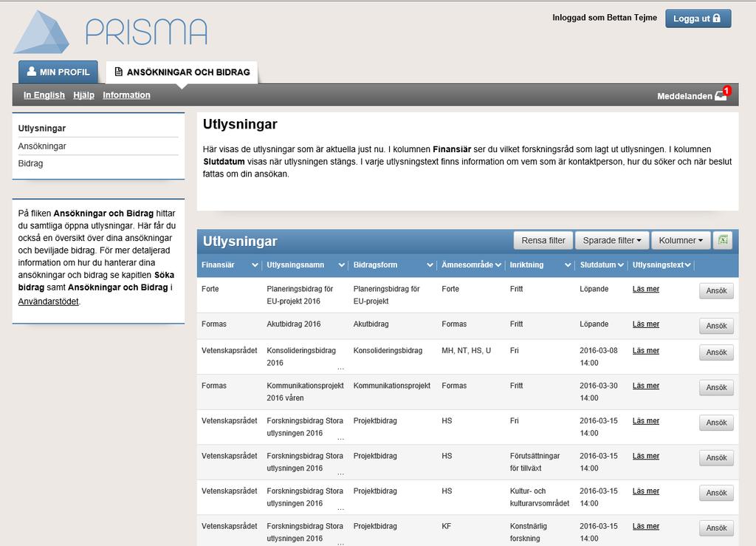756x546 pixels.
Task: Select '2016-03-08 14:00' date cell
Action: (x=598, y=356)
